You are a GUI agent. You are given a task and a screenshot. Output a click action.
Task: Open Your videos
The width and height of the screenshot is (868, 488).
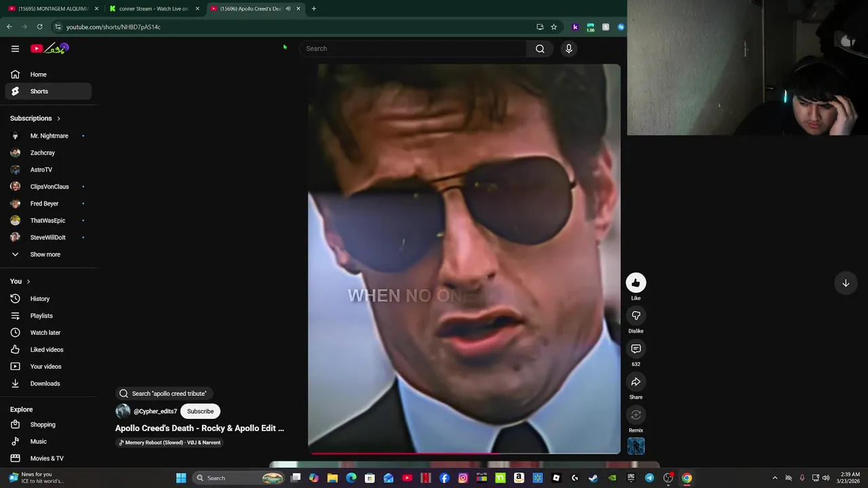48,367
